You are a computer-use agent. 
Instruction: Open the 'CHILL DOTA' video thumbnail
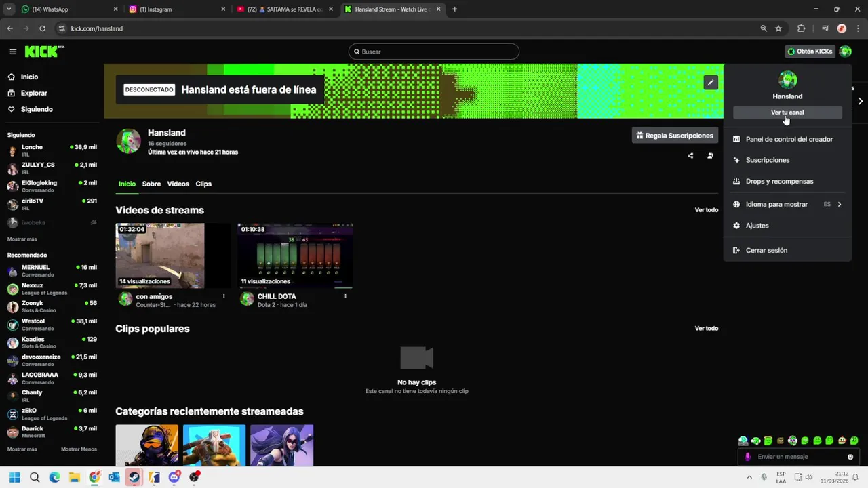click(295, 256)
